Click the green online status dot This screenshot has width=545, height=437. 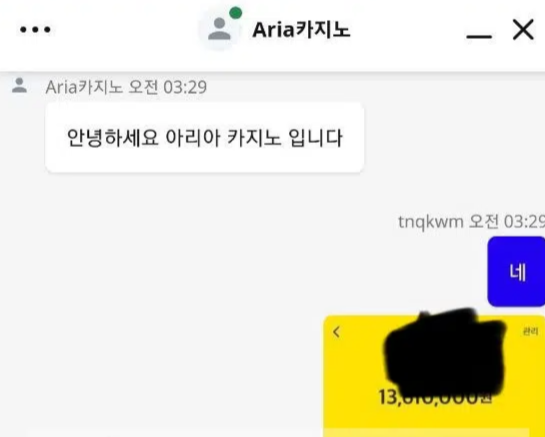click(x=236, y=13)
